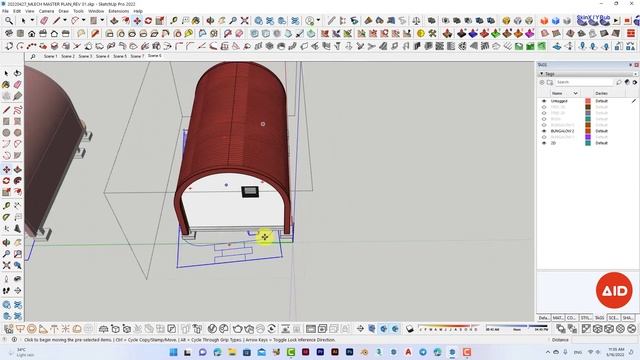Viewport: 640px width, 360px height.
Task: Collapse the Tags section triangle
Action: click(x=542, y=74)
